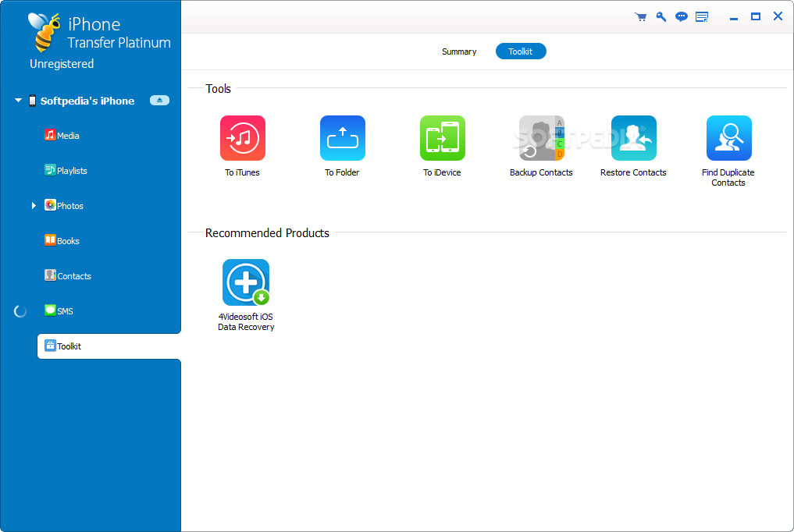Click the key register icon

click(660, 17)
